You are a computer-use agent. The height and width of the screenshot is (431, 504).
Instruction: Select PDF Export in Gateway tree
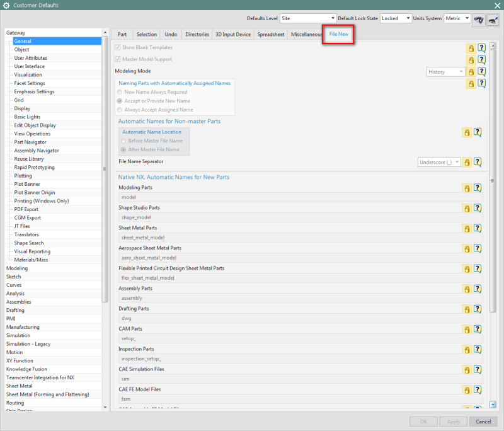pyautogui.click(x=26, y=210)
